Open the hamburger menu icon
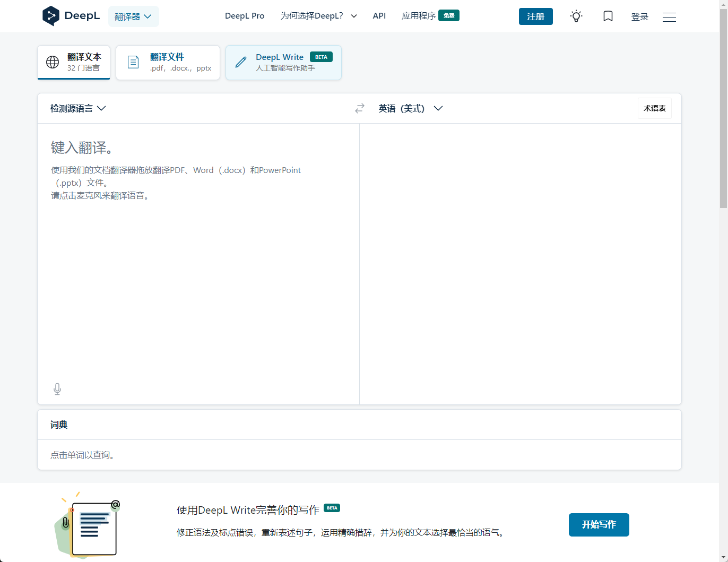728x562 pixels. [x=669, y=17]
